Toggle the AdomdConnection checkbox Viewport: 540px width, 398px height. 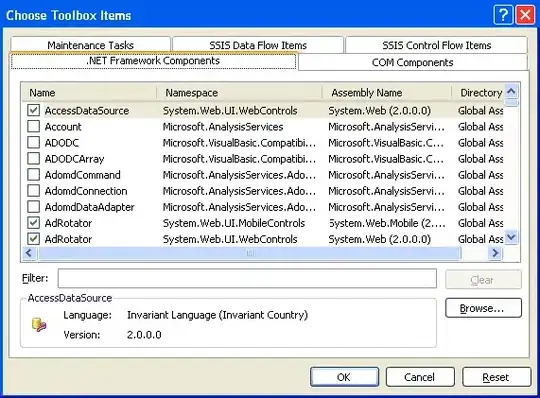click(x=33, y=191)
